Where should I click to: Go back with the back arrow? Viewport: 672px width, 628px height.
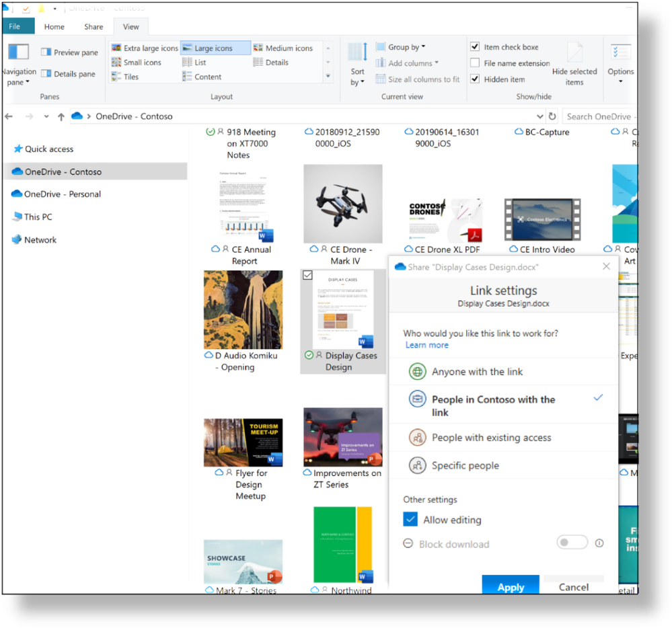[9, 116]
